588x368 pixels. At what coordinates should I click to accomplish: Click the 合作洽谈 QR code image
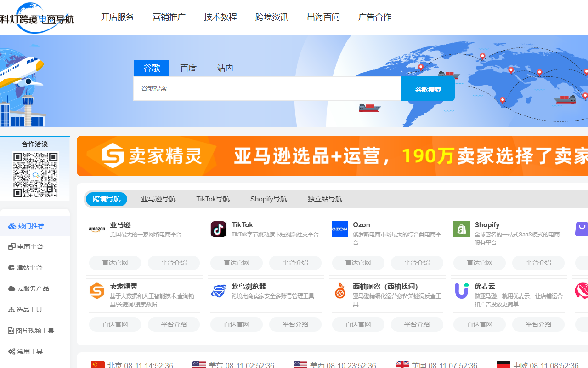35,175
